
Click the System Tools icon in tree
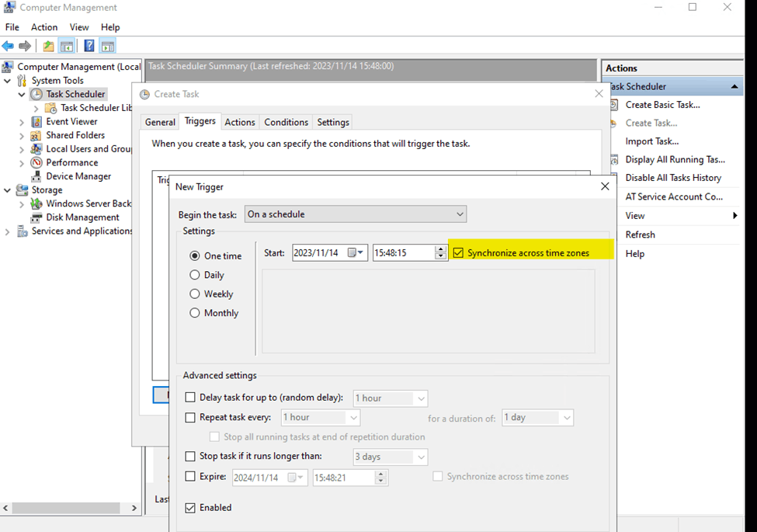point(23,81)
